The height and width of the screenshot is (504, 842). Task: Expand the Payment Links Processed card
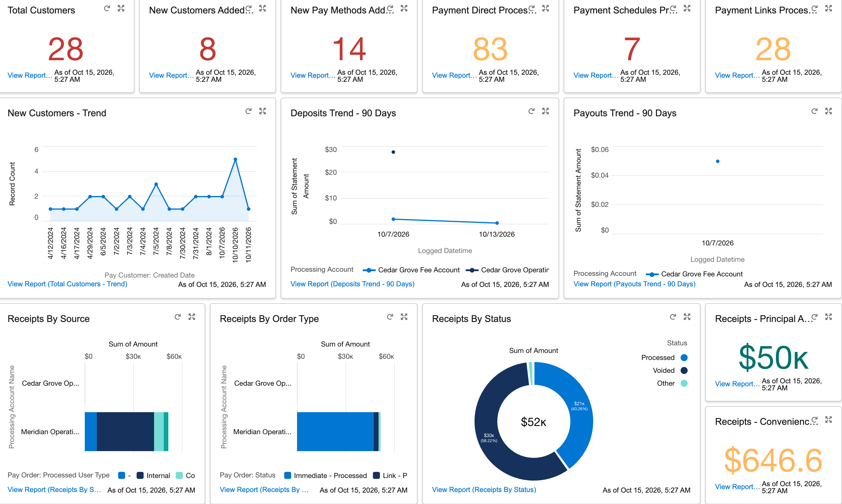pos(829,8)
